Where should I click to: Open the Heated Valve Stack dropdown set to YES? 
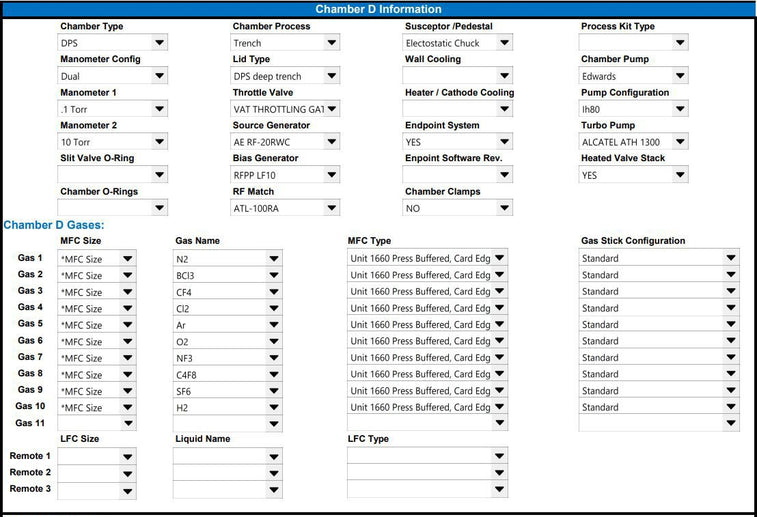633,175
